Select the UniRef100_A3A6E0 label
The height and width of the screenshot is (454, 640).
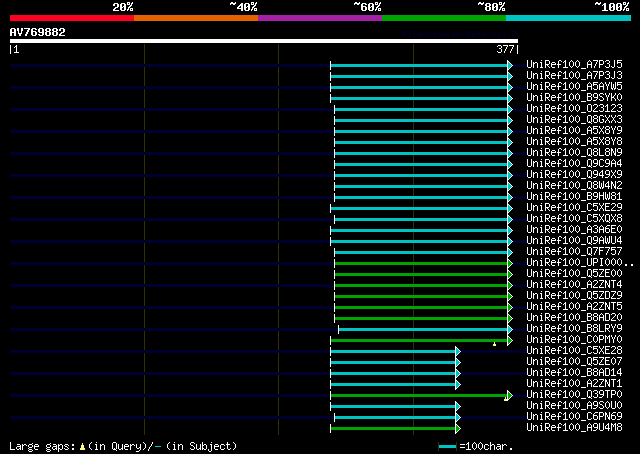pyautogui.click(x=574, y=229)
